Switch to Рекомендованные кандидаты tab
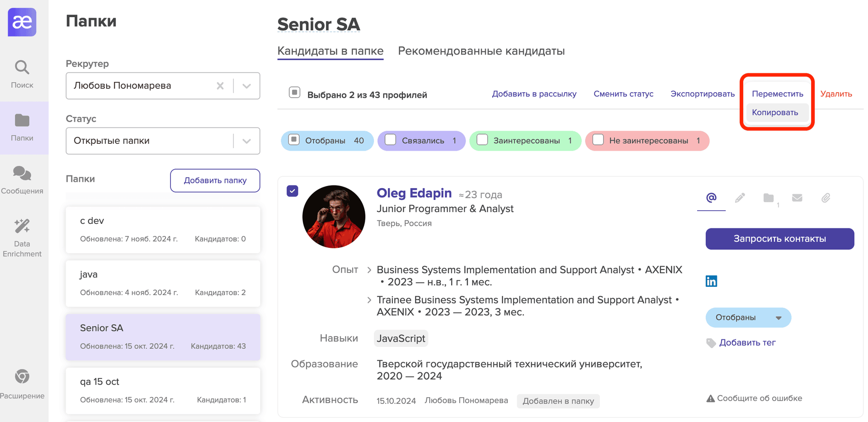This screenshot has width=868, height=422. (x=481, y=51)
